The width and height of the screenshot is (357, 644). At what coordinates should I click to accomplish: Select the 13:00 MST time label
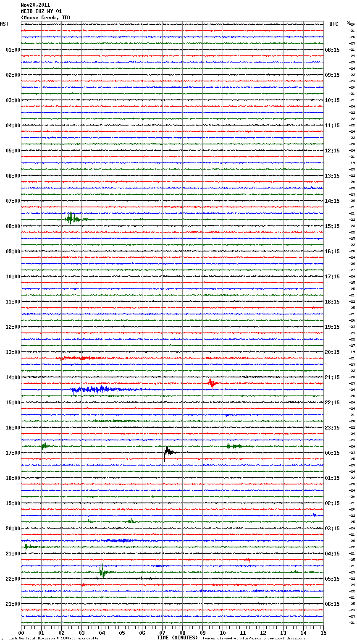13,352
